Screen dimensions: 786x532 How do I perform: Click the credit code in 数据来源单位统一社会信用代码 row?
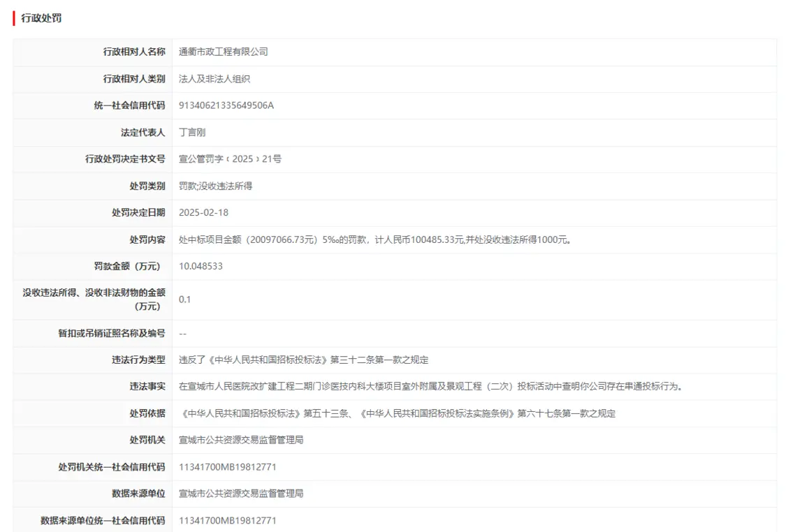tap(228, 521)
